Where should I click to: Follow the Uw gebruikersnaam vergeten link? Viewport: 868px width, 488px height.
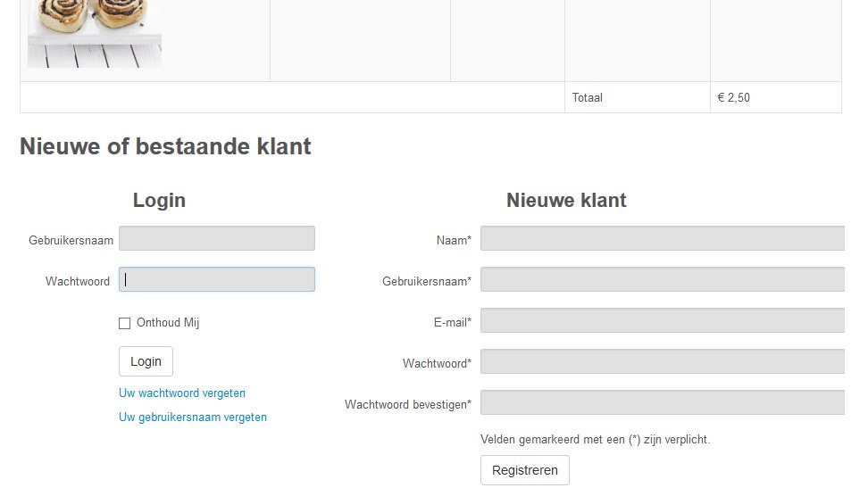tap(193, 417)
